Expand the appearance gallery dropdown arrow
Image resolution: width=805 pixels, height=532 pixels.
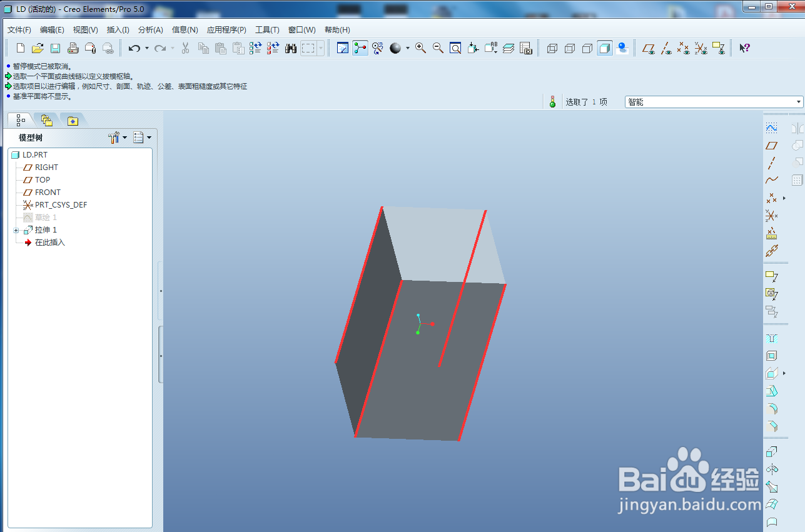408,48
